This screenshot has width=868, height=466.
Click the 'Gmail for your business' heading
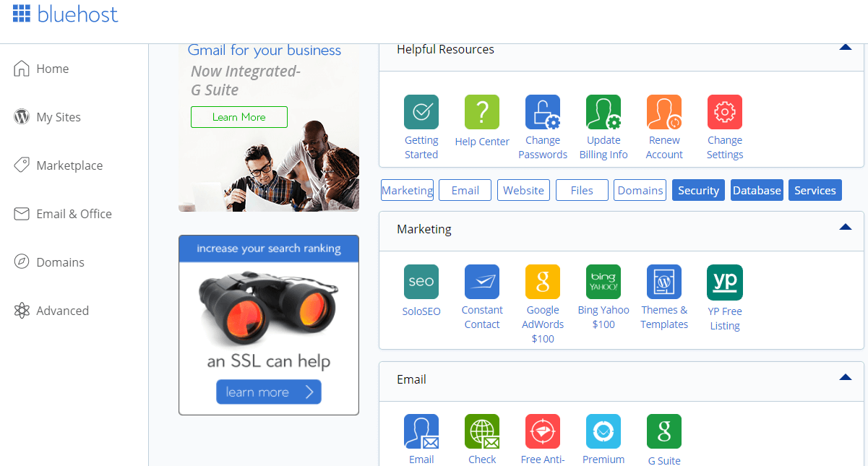[265, 50]
